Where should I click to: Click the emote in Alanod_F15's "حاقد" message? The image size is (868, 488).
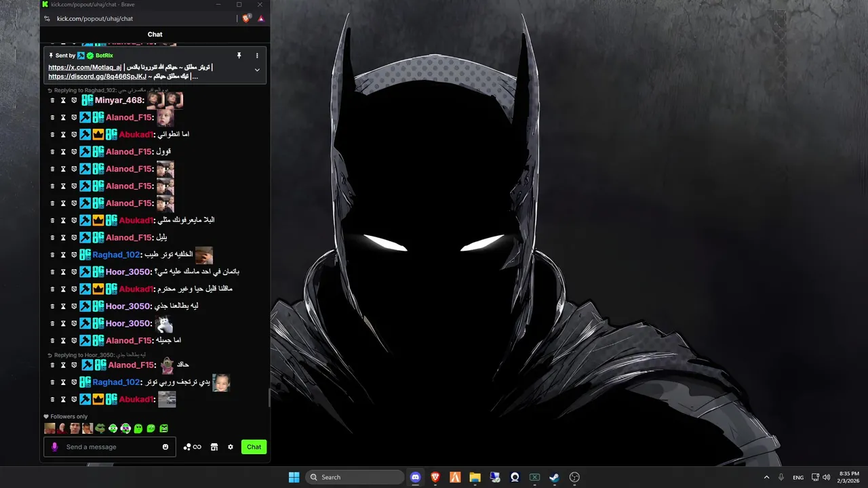[167, 365]
